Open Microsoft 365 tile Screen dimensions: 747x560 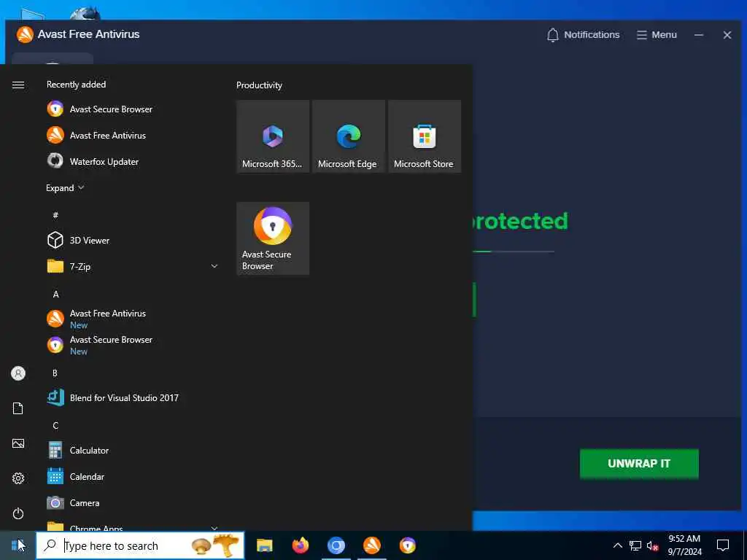click(273, 136)
